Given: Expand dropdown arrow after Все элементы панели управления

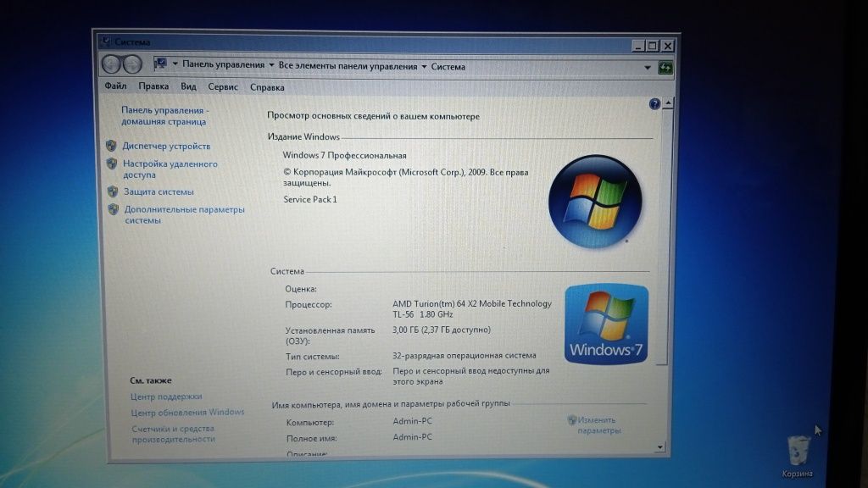Looking at the screenshot, I should (424, 67).
